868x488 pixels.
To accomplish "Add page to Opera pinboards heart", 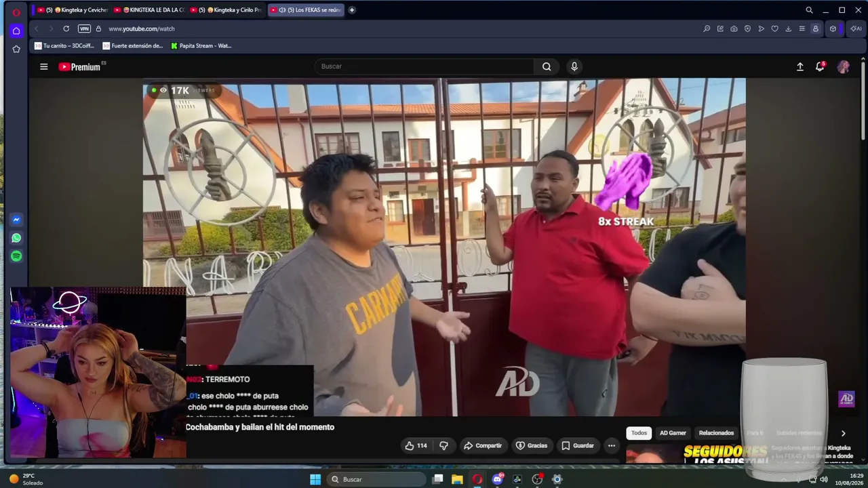I will 774,28.
